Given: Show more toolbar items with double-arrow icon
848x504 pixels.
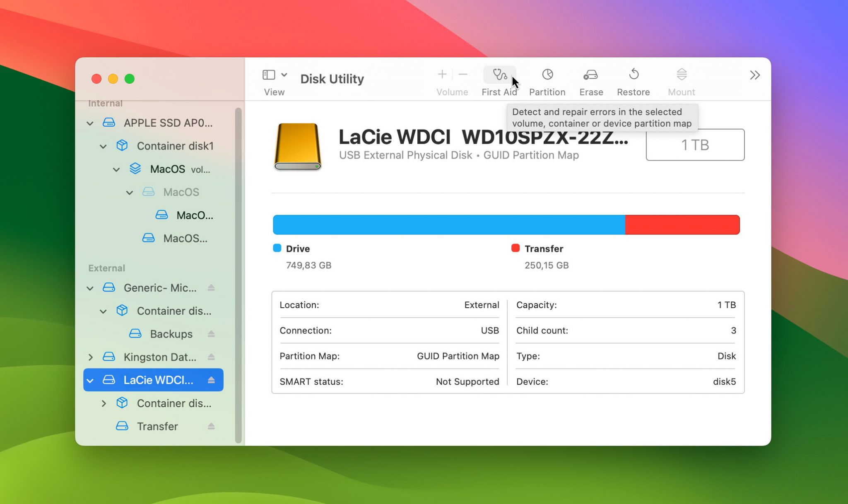Looking at the screenshot, I should tap(755, 75).
